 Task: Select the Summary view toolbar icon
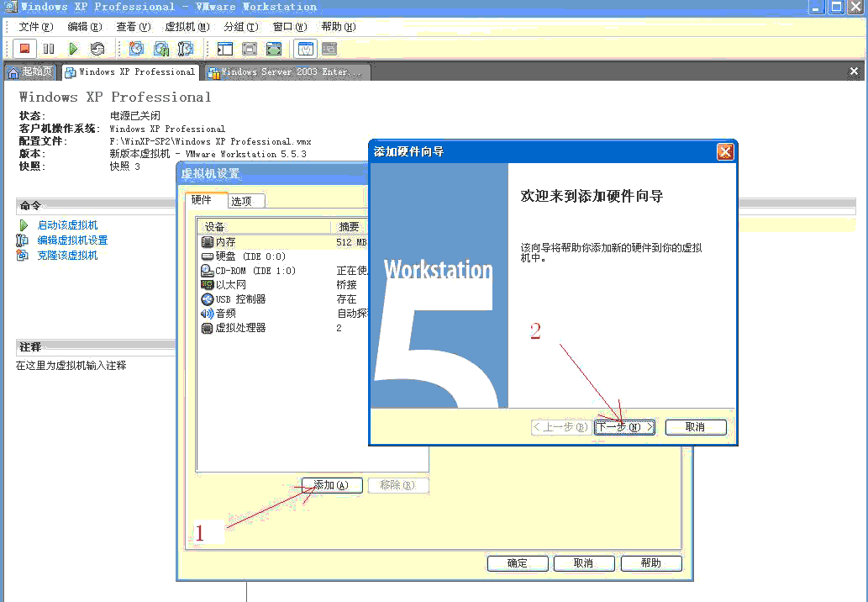coord(306,49)
